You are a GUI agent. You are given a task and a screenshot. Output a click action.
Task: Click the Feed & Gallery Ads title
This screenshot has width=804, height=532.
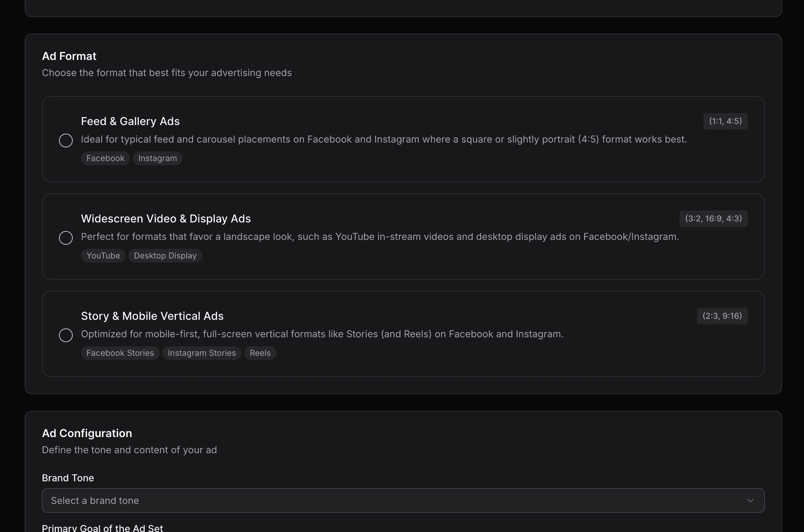click(130, 121)
